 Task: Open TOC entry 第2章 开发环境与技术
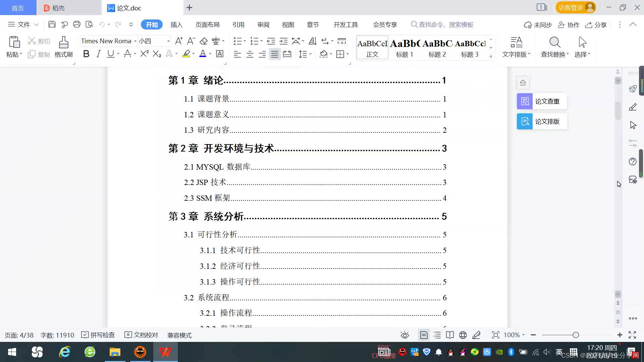coord(221,148)
